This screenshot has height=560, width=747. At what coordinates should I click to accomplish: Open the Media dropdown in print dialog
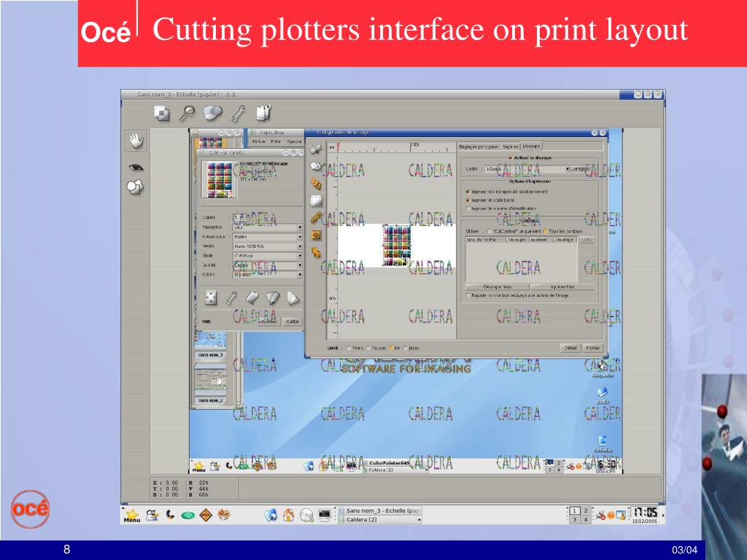[267, 246]
